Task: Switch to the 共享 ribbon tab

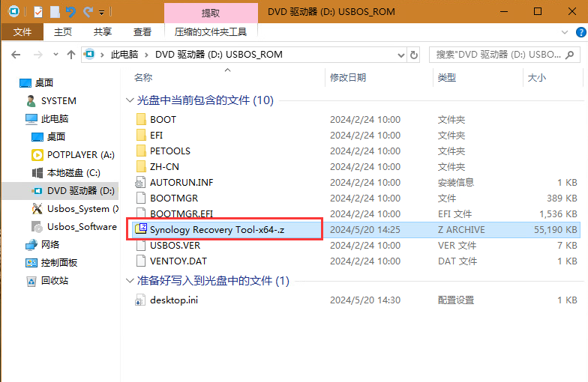Action: (x=102, y=31)
